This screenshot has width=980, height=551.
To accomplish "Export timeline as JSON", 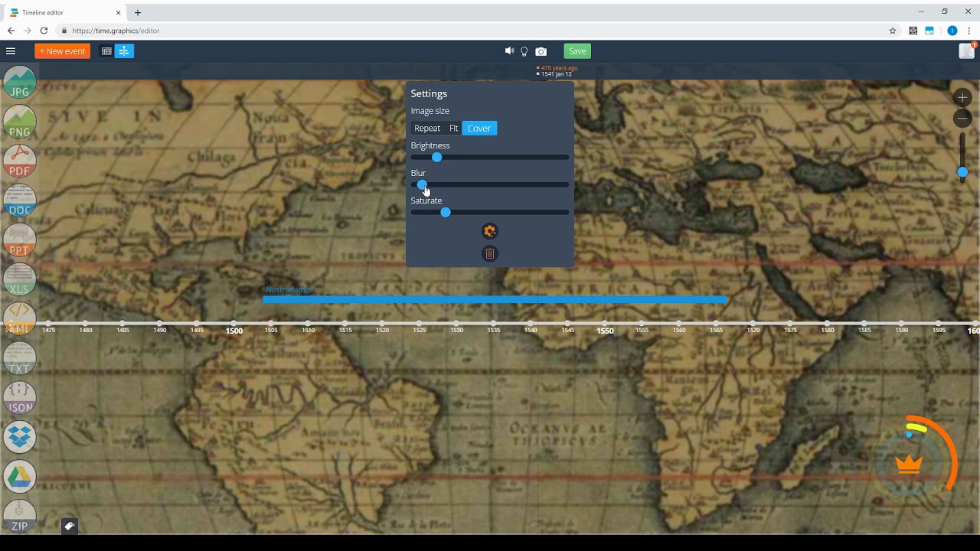I will pyautogui.click(x=20, y=398).
